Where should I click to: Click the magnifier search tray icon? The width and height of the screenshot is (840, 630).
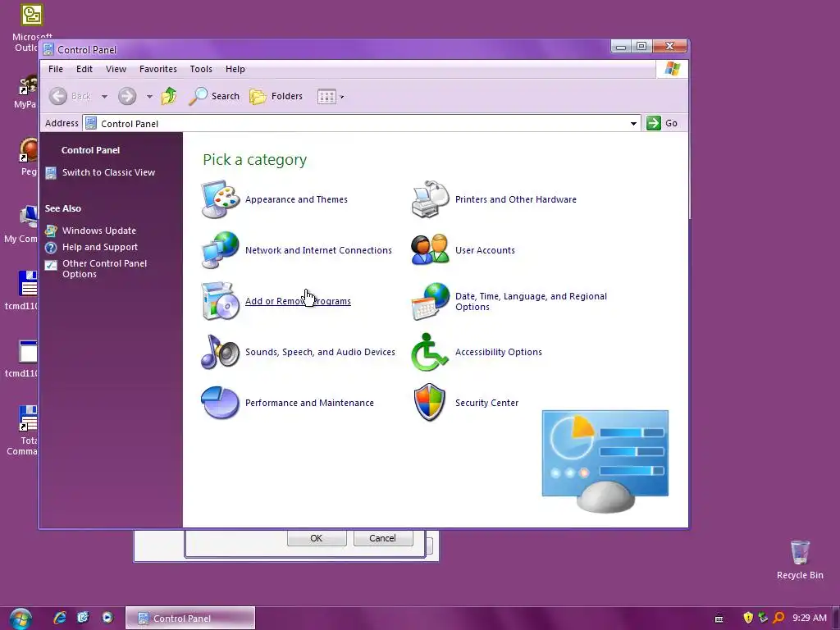coord(779,618)
